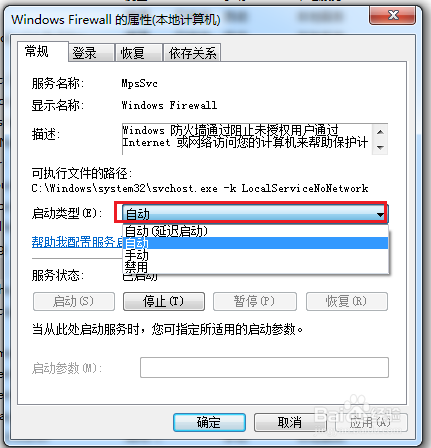Select the highlighted 自动 option
Image resolution: width=431 pixels, height=448 pixels.
(255, 243)
